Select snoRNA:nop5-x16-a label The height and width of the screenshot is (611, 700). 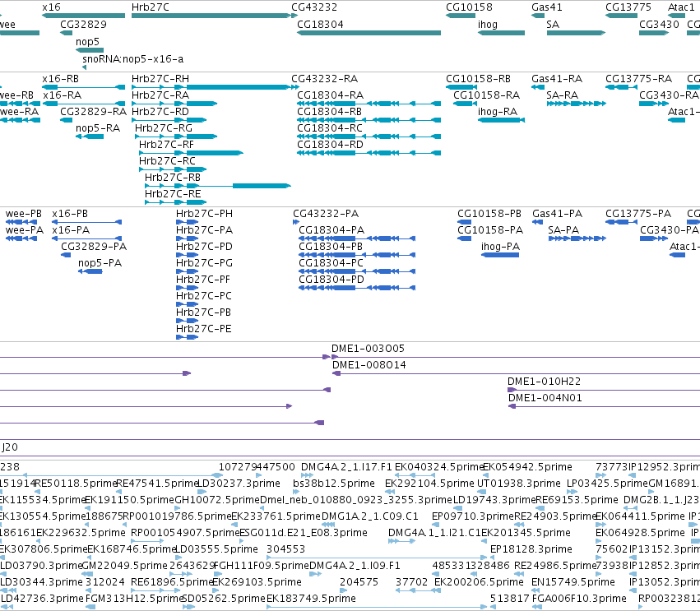132,59
